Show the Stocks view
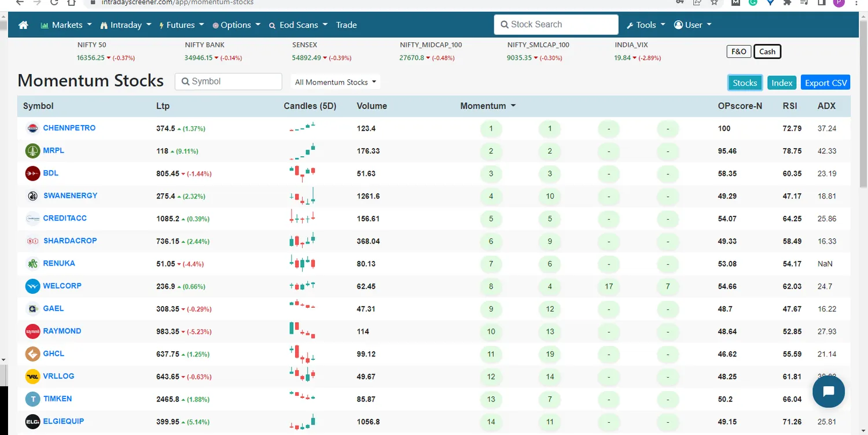 point(745,83)
